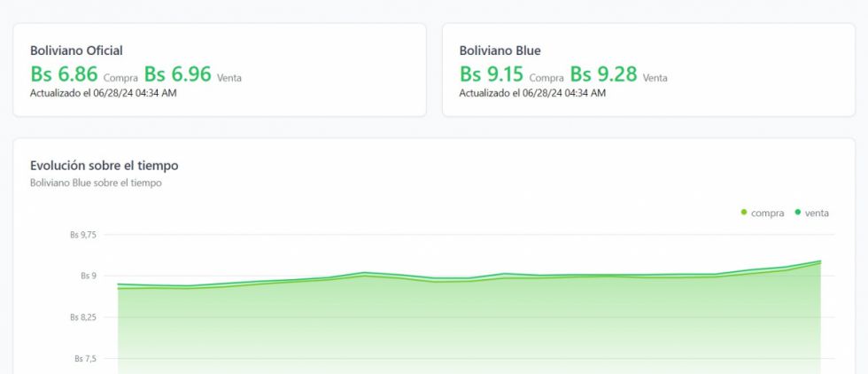Image resolution: width=868 pixels, height=374 pixels.
Task: Click the Boliviano Blue sobre el tiempo subtitle
Action: (96, 183)
